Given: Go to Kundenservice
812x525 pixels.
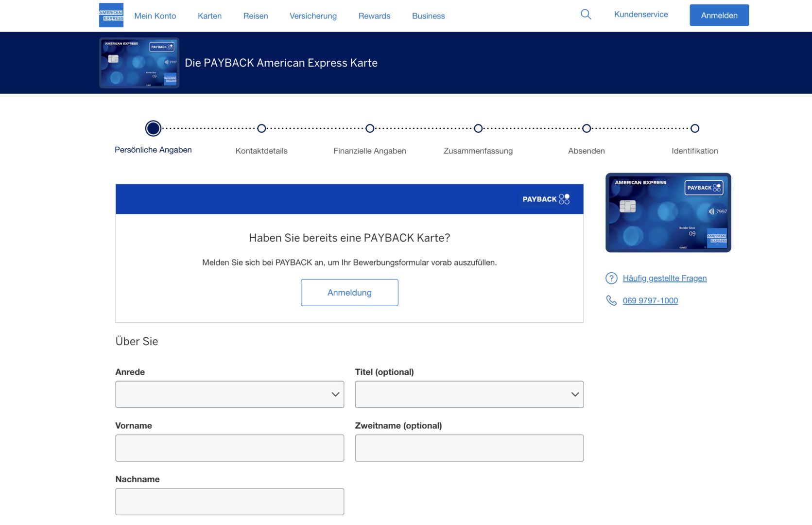Looking at the screenshot, I should [641, 15].
